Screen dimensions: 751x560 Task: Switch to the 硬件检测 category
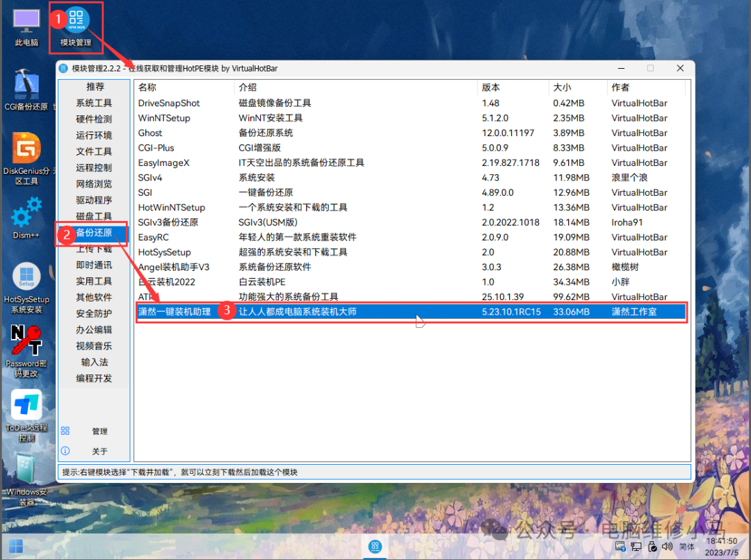[x=95, y=120]
